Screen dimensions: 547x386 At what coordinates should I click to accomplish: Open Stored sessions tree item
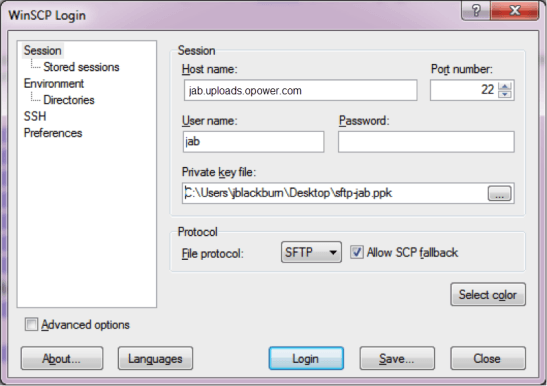pyautogui.click(x=81, y=67)
